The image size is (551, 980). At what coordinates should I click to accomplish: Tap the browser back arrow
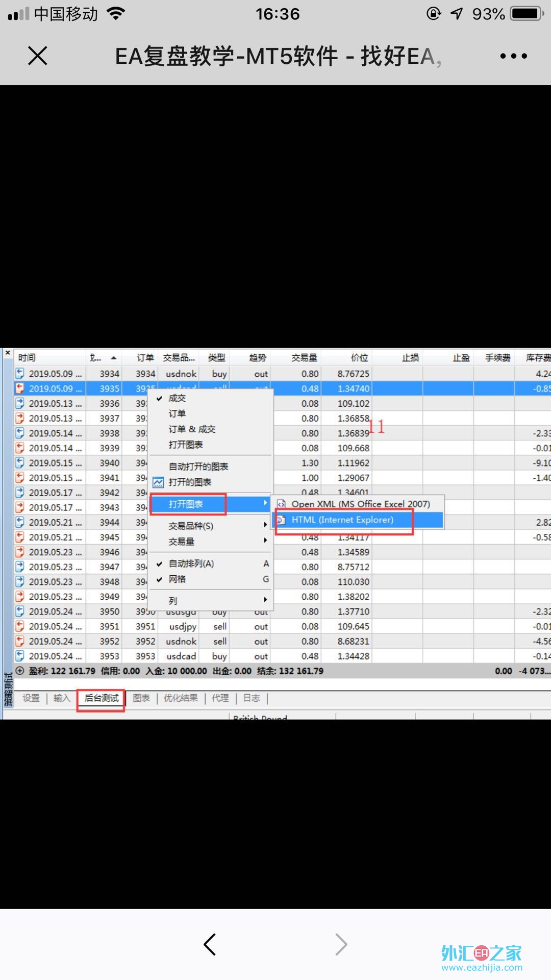pos(210,944)
